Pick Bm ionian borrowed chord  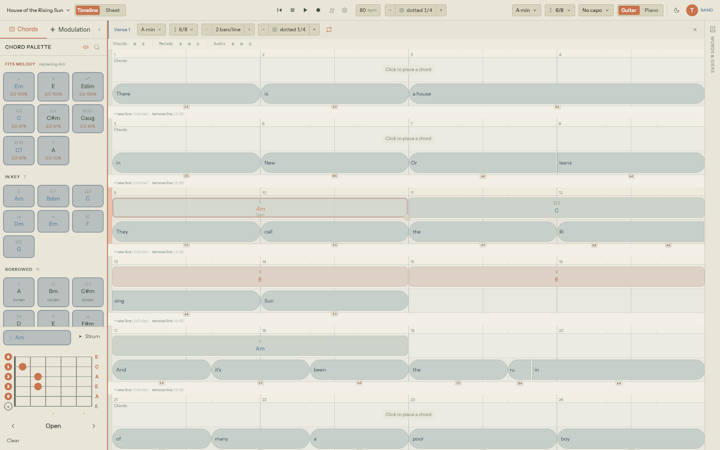coord(53,292)
